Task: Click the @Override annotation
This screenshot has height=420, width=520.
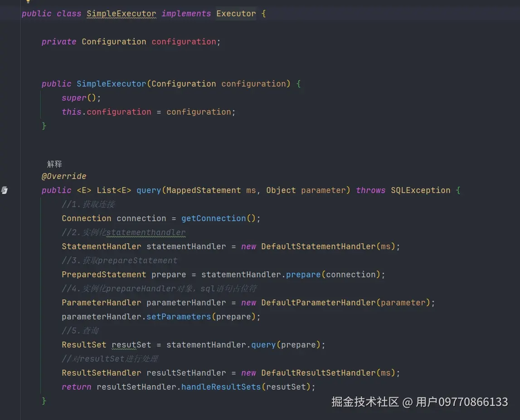Action: click(x=64, y=176)
